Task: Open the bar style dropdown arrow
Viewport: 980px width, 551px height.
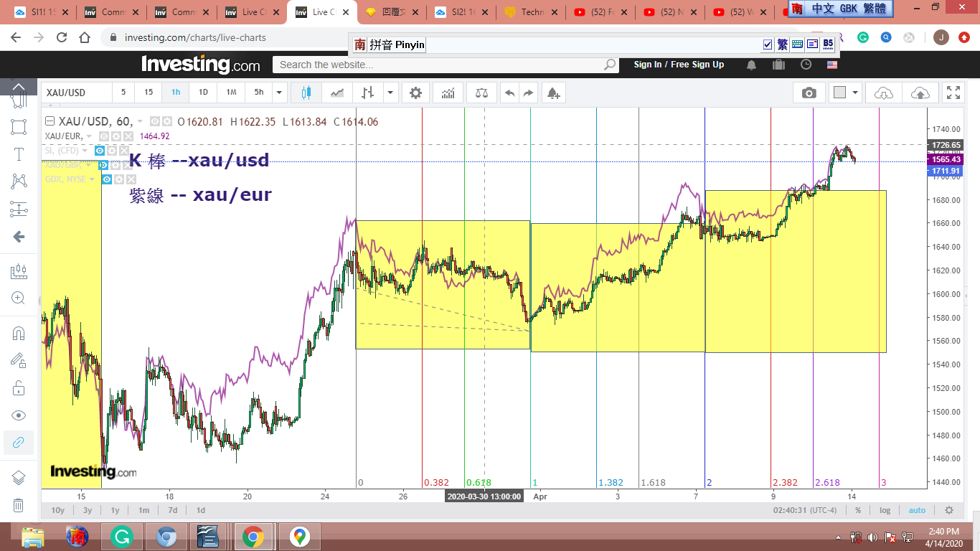Action: pos(390,93)
